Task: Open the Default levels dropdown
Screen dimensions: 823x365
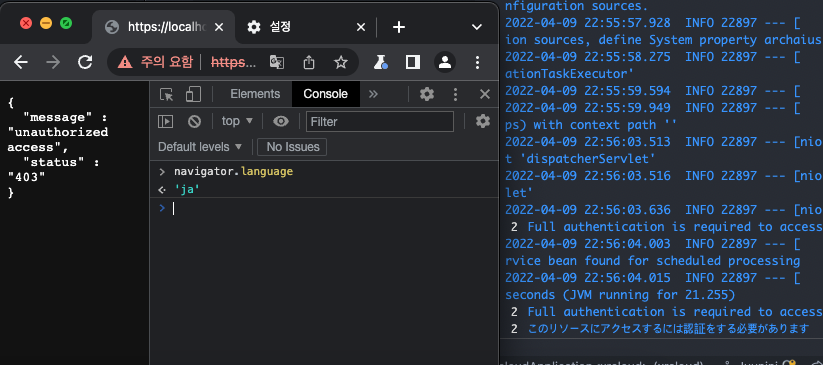Action: coord(201,147)
